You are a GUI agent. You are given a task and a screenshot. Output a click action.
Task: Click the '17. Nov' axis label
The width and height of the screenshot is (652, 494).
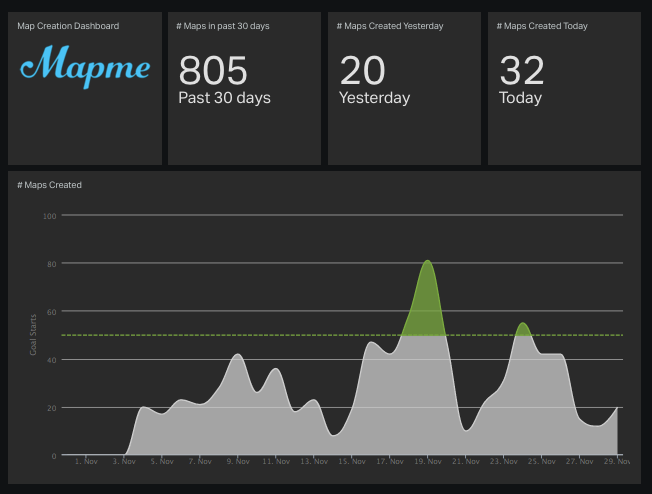pos(390,461)
